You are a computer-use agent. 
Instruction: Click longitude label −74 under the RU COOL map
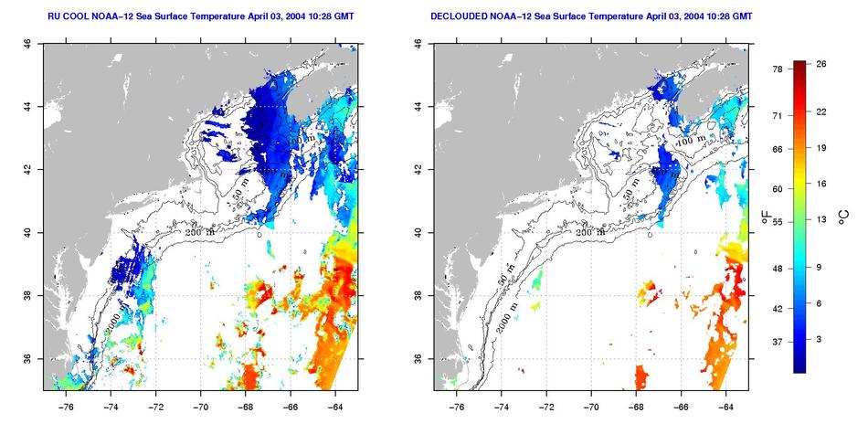coord(111,408)
